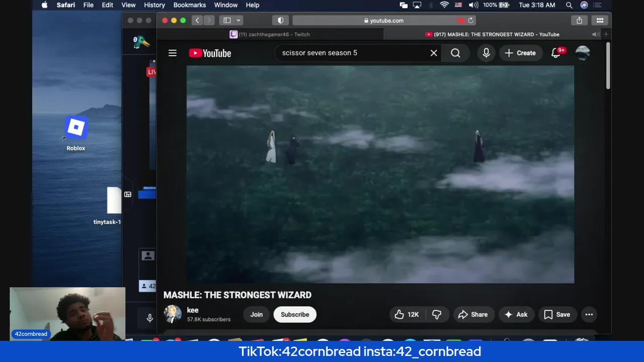Open the Window menu

click(226, 5)
